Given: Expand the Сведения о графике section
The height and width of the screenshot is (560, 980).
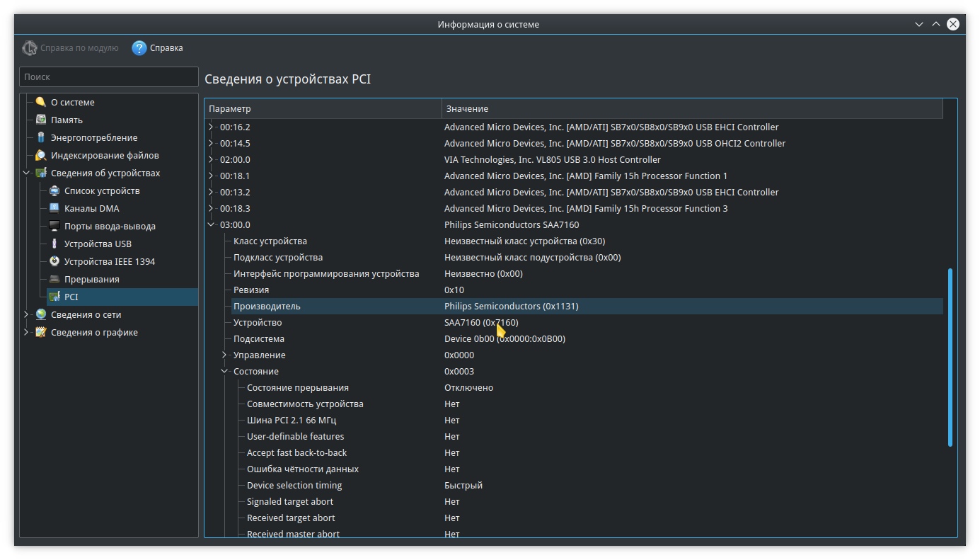Looking at the screenshot, I should 27,332.
